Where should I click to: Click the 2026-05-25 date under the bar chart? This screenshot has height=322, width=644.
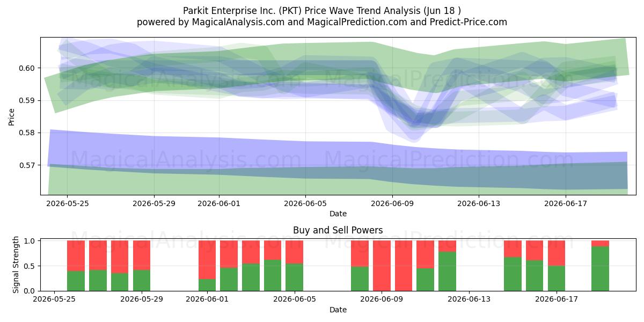click(x=54, y=299)
